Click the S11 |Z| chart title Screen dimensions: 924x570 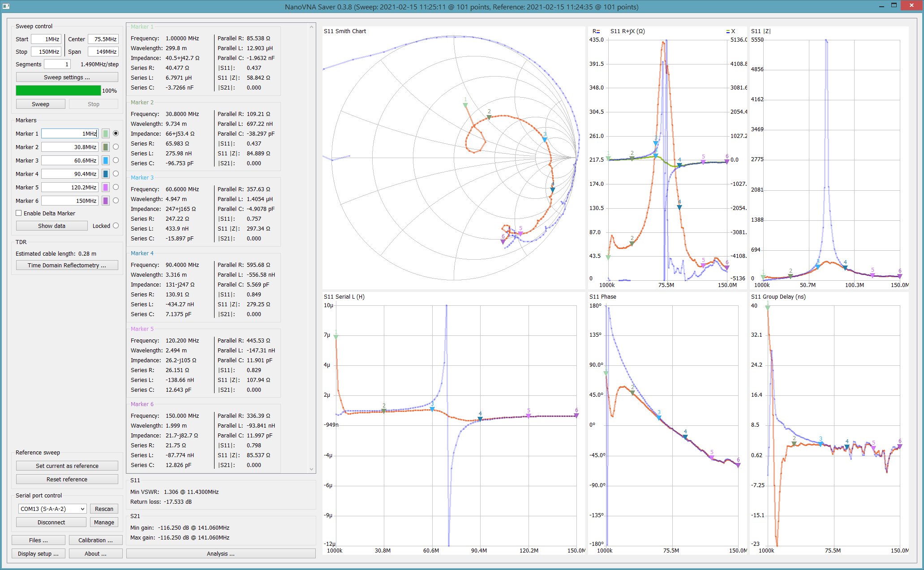[761, 31]
